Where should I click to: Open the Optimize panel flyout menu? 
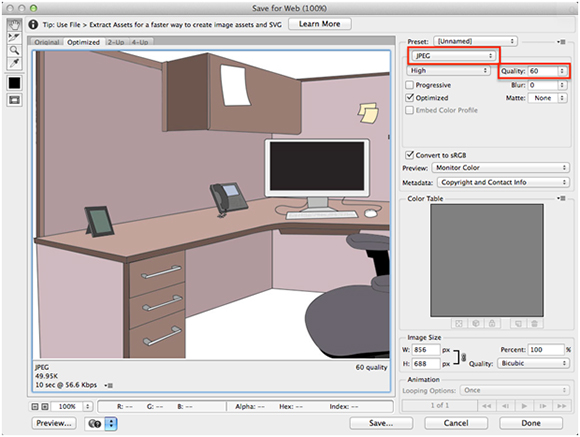click(x=561, y=42)
